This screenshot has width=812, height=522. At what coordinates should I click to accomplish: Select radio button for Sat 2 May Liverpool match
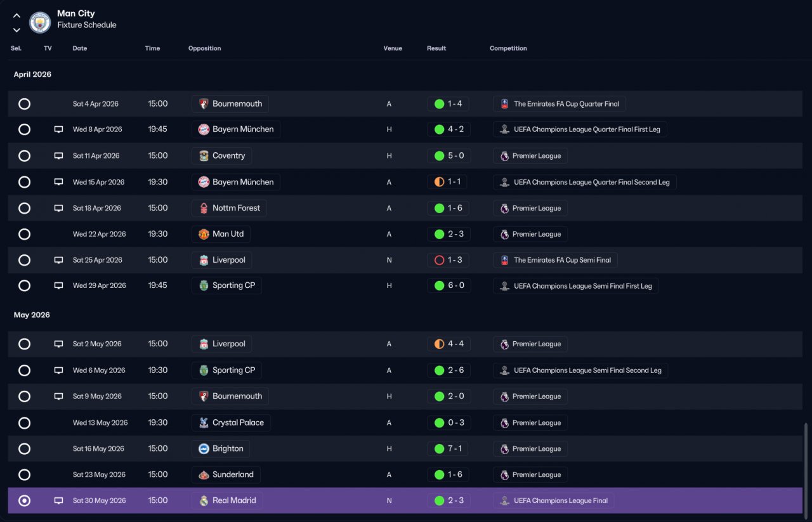pos(24,344)
